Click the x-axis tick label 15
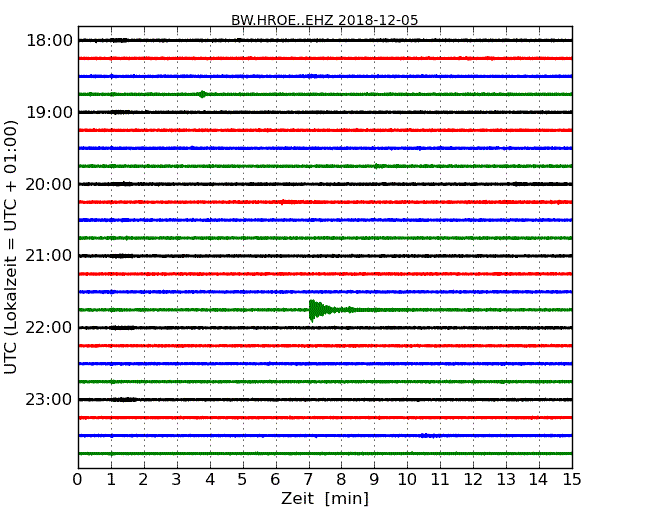 (x=572, y=480)
